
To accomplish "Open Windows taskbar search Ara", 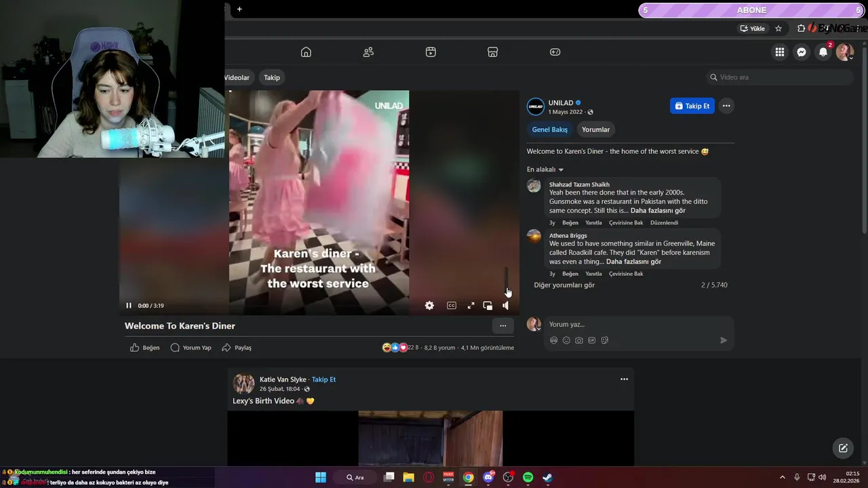I will click(x=355, y=477).
